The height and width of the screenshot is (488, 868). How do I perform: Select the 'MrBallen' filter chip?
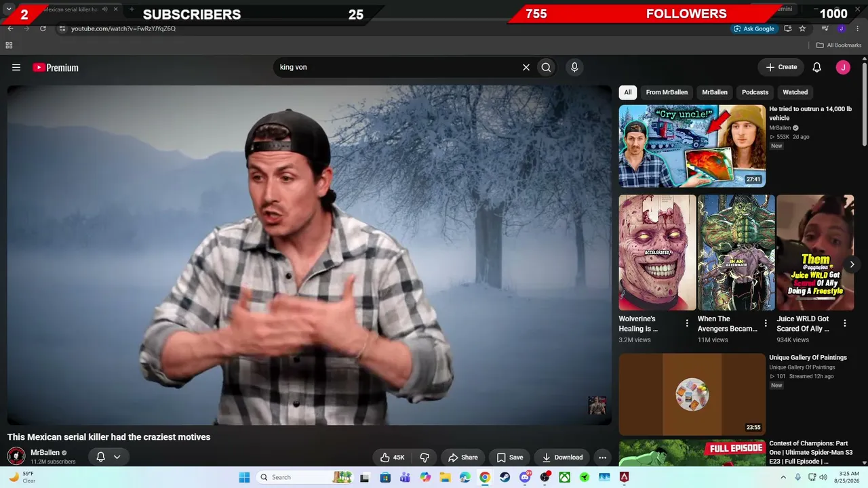coord(715,92)
